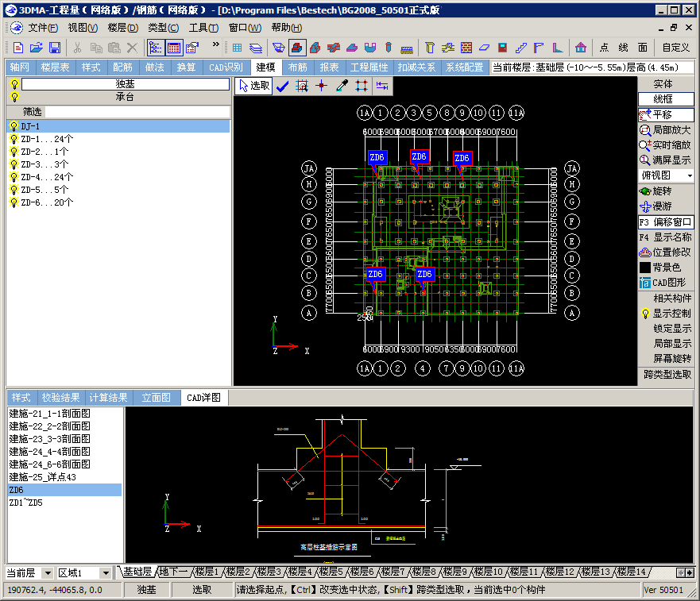Create a new file with toolbar icon
The width and height of the screenshot is (700, 601).
tap(18, 48)
